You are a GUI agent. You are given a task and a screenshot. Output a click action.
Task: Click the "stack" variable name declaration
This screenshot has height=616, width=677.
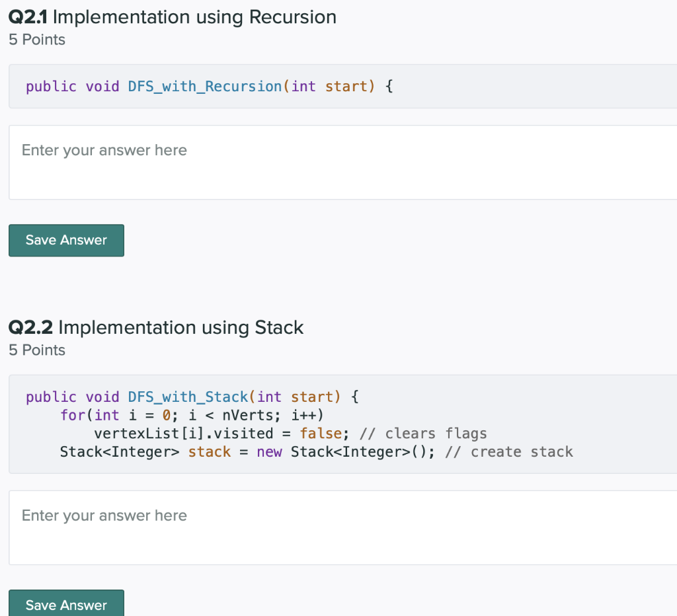[210, 452]
